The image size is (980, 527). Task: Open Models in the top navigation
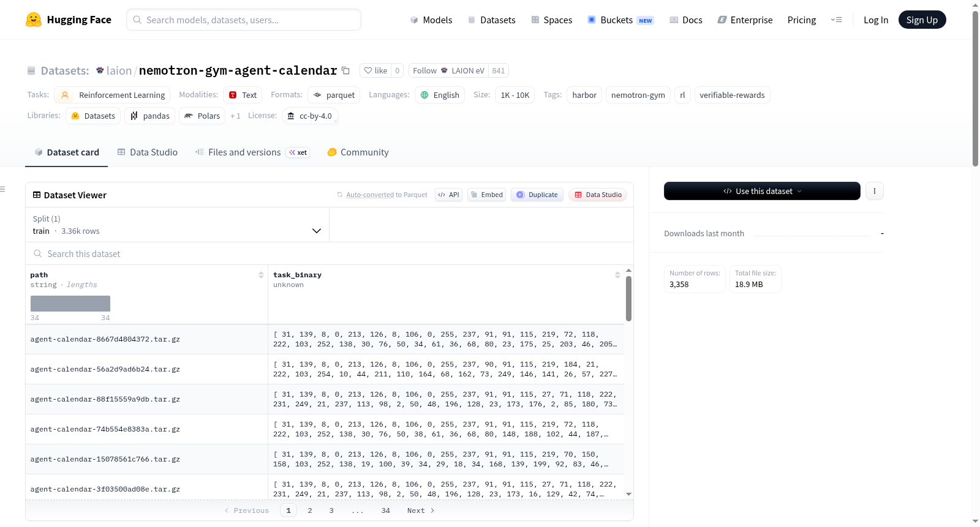[x=431, y=20]
